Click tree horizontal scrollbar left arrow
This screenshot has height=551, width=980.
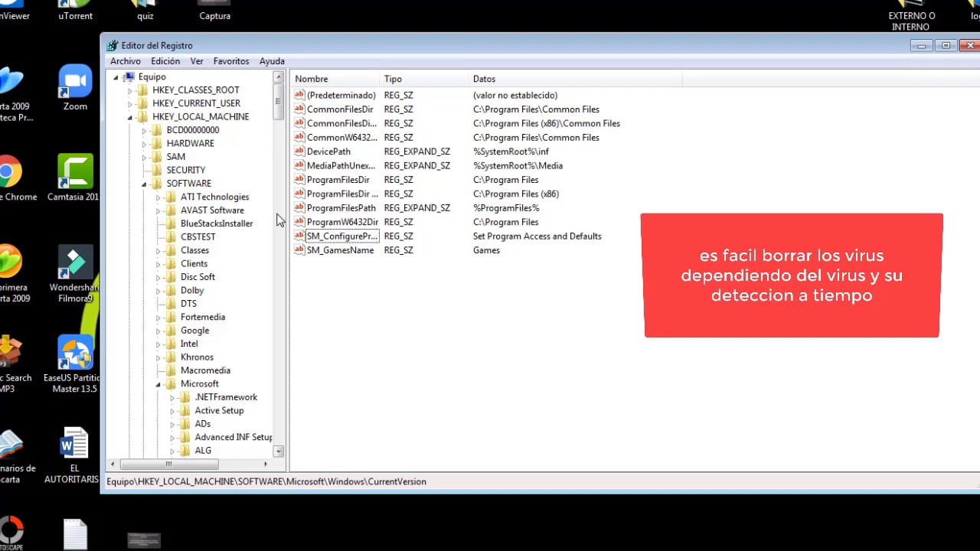pos(113,464)
